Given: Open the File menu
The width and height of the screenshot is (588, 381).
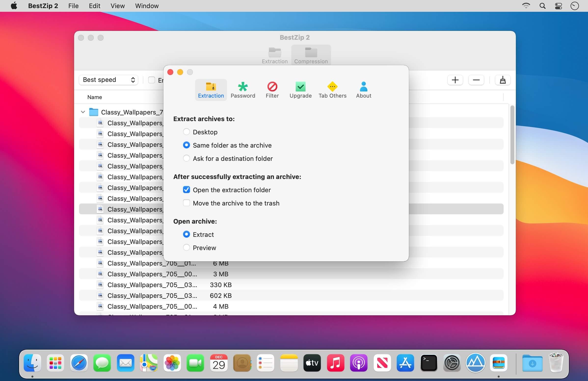Looking at the screenshot, I should point(73,6).
